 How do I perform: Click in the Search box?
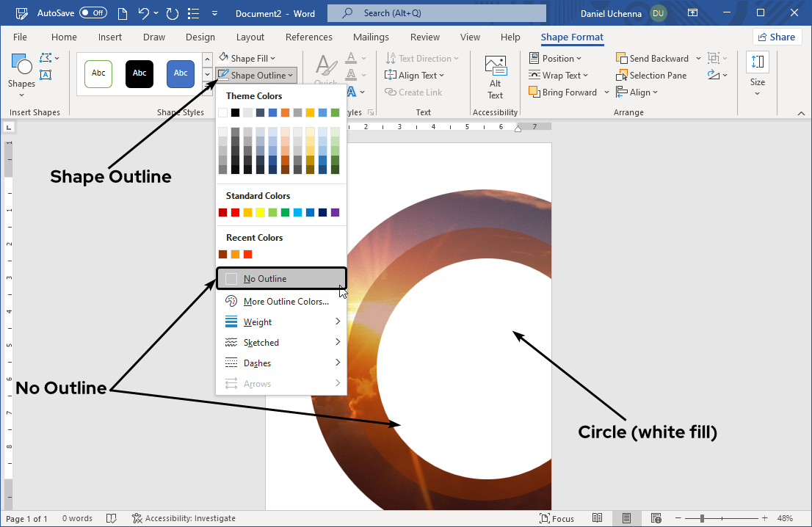pos(437,13)
